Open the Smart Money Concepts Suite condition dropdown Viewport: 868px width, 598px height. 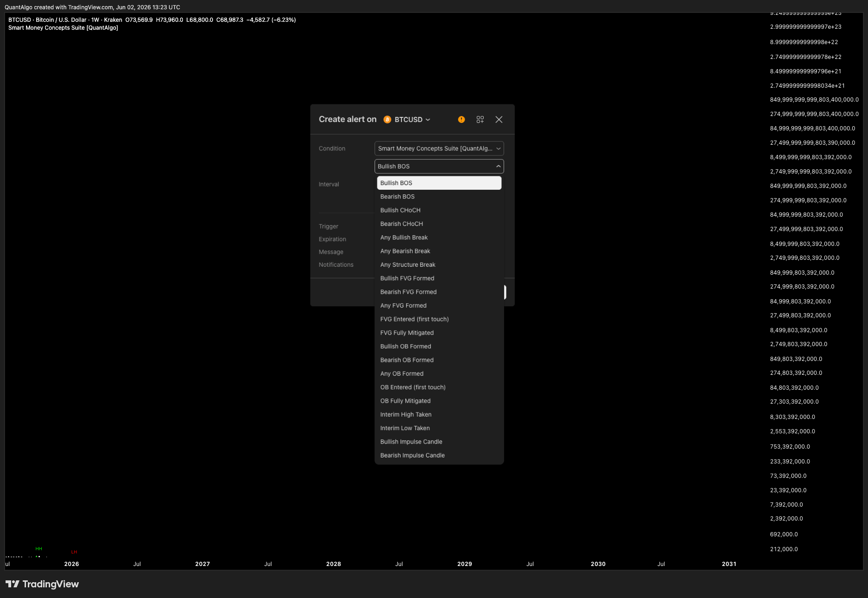click(x=439, y=148)
